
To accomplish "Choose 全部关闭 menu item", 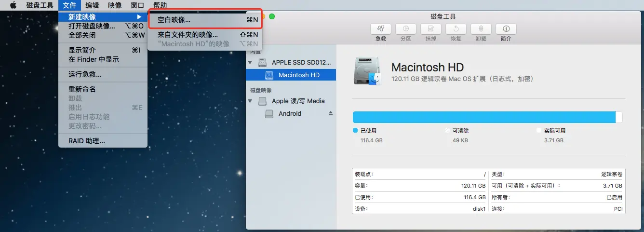I will [103, 35].
